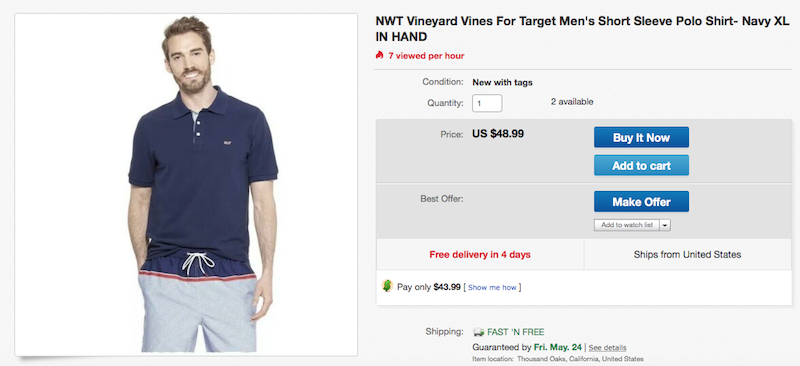Click the guaranteed Fri. May. 24 date

point(558,348)
